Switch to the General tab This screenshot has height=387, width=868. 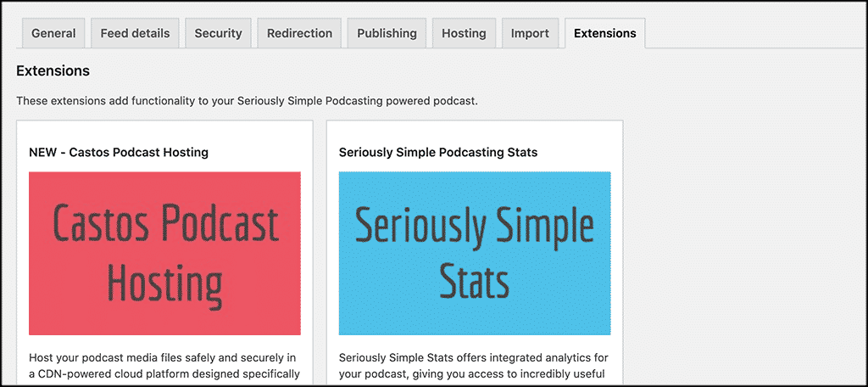click(53, 33)
